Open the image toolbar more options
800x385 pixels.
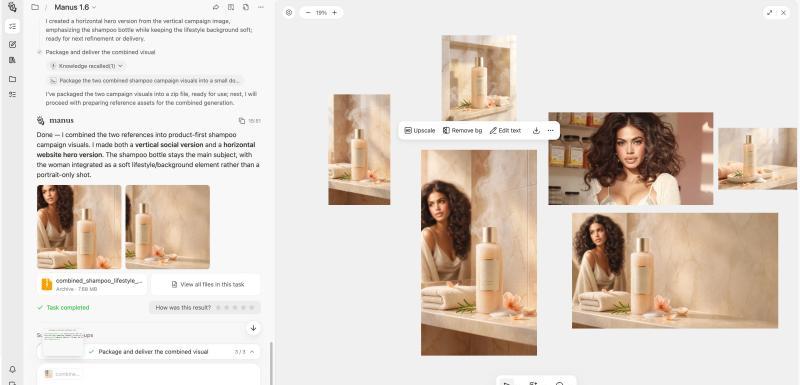click(x=551, y=131)
